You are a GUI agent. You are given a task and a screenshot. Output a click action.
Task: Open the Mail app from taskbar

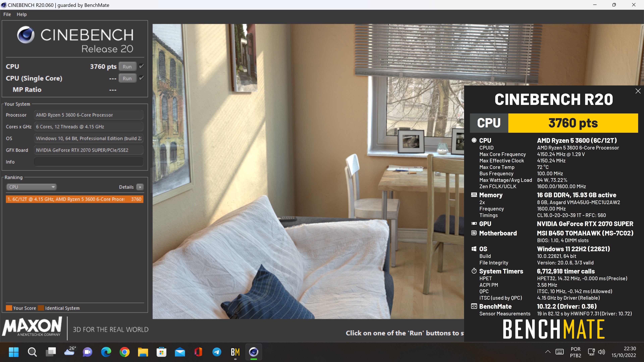[180, 352]
